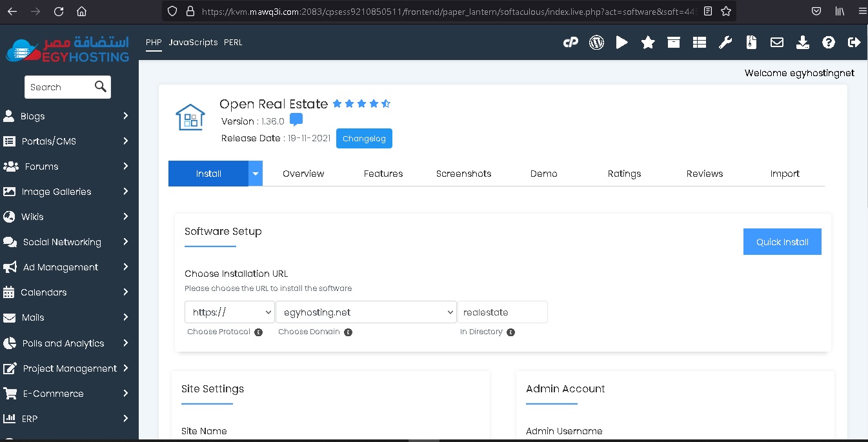Open the Choose Protocol dropdown

click(230, 312)
